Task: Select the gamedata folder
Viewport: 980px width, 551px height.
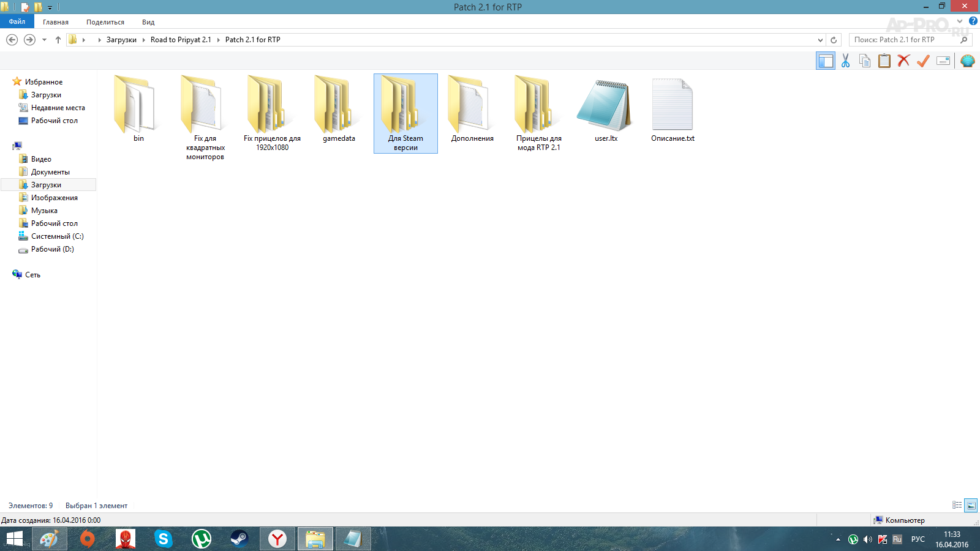Action: pyautogui.click(x=339, y=109)
